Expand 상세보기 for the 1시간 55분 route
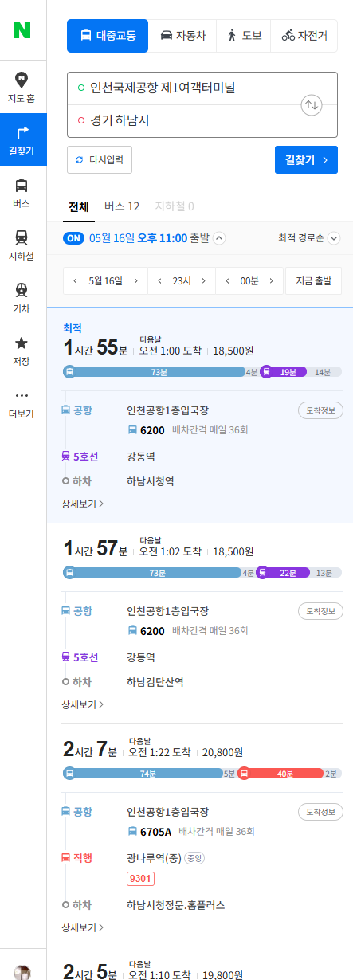353x980 pixels. 83,504
